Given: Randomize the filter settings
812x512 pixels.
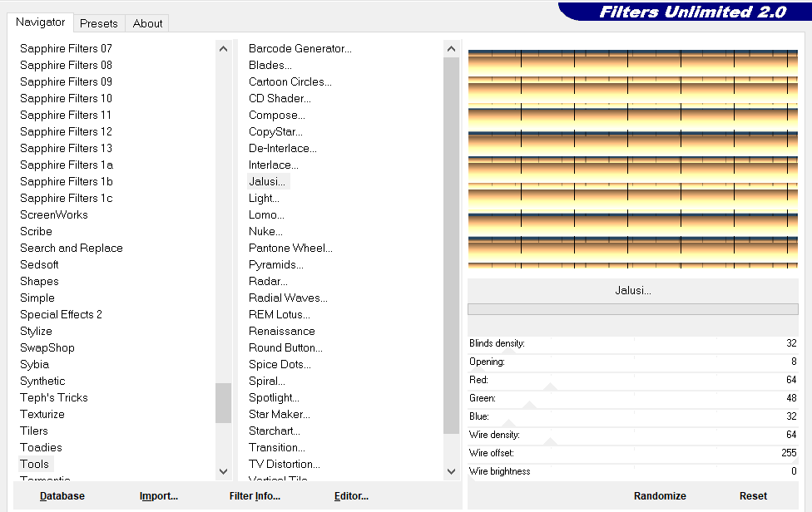Looking at the screenshot, I should pos(660,496).
